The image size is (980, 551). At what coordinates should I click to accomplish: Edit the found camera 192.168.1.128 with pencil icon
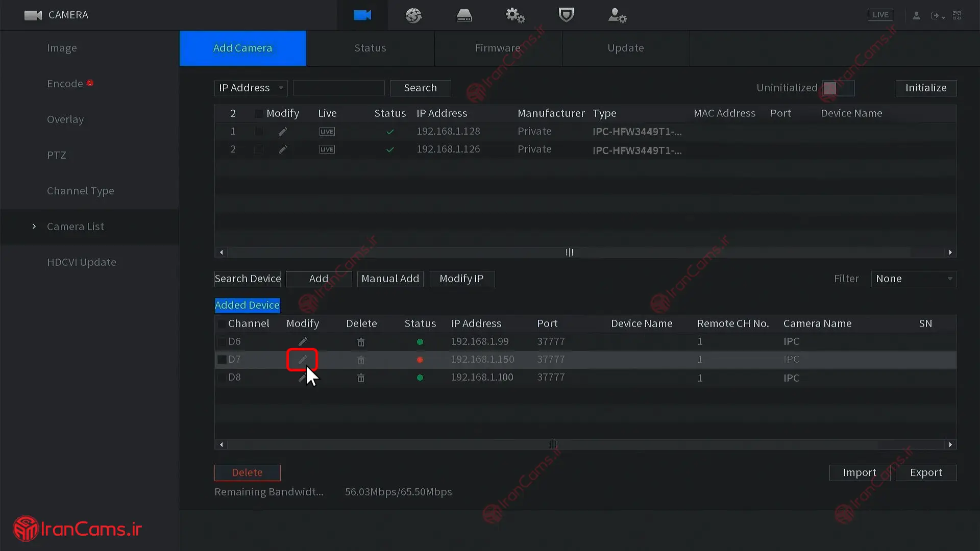[283, 132]
